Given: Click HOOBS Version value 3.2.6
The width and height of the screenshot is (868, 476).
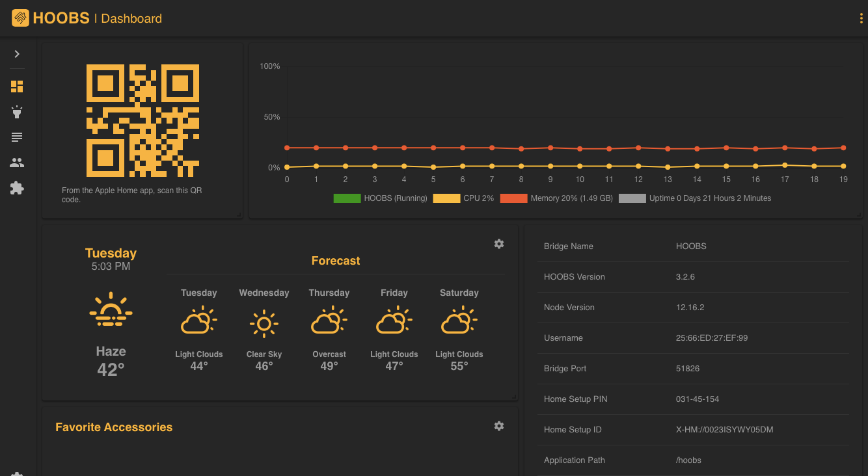Looking at the screenshot, I should pyautogui.click(x=685, y=277).
